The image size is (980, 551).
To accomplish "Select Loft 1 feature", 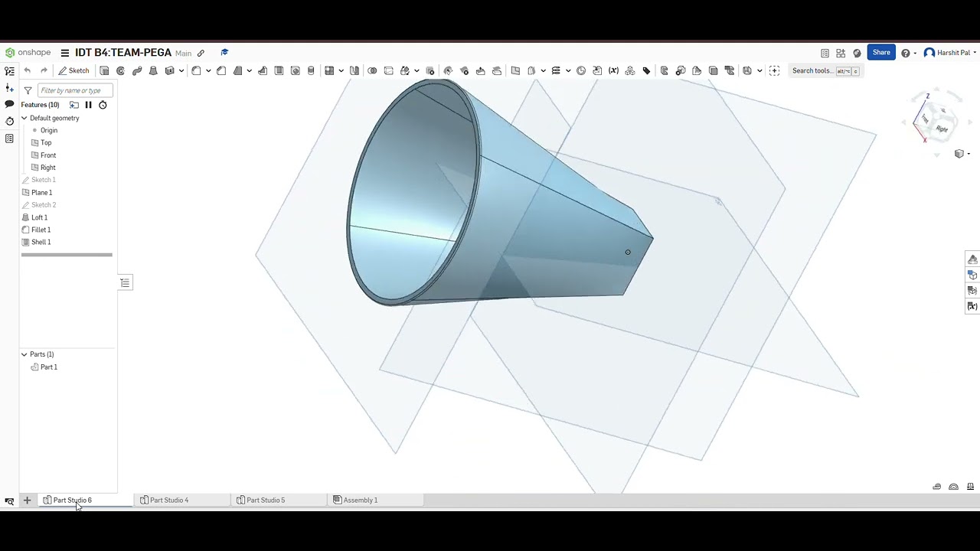I will [x=39, y=217].
